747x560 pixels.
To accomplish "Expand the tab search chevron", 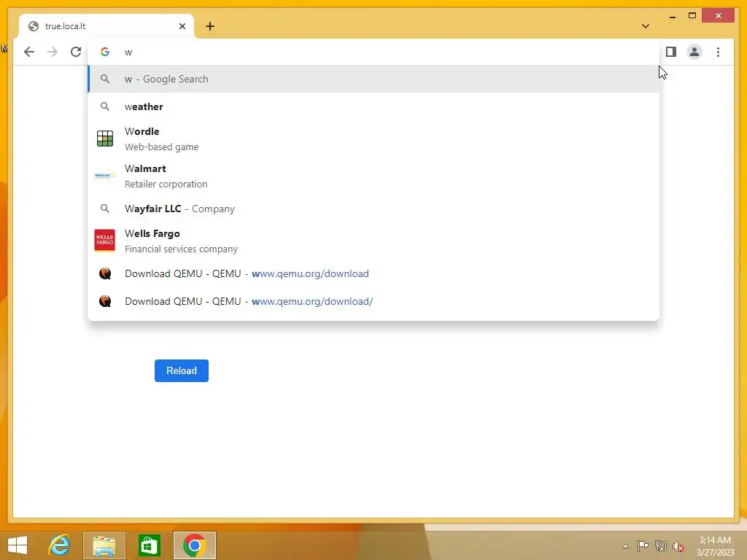I will tap(646, 26).
